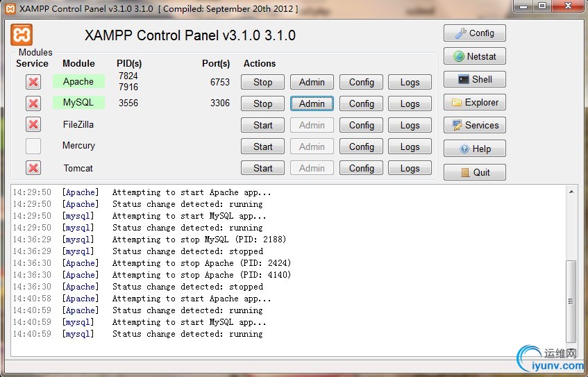Open FileZilla Config in module row
This screenshot has height=377, width=588.
[361, 125]
